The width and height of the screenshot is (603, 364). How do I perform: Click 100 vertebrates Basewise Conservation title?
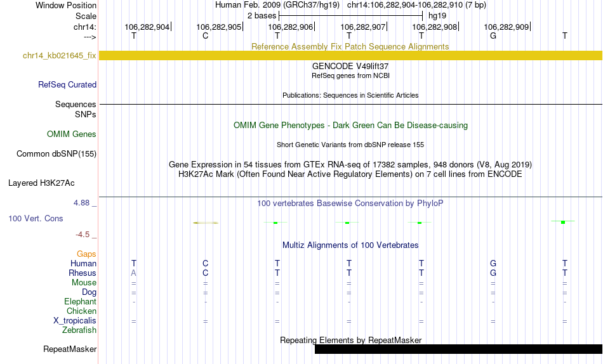tap(350, 204)
